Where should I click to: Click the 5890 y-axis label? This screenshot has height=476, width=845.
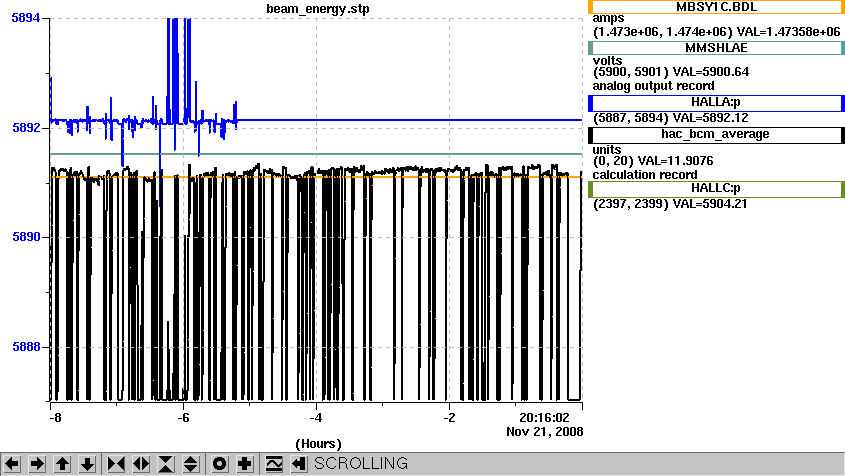tap(26, 237)
